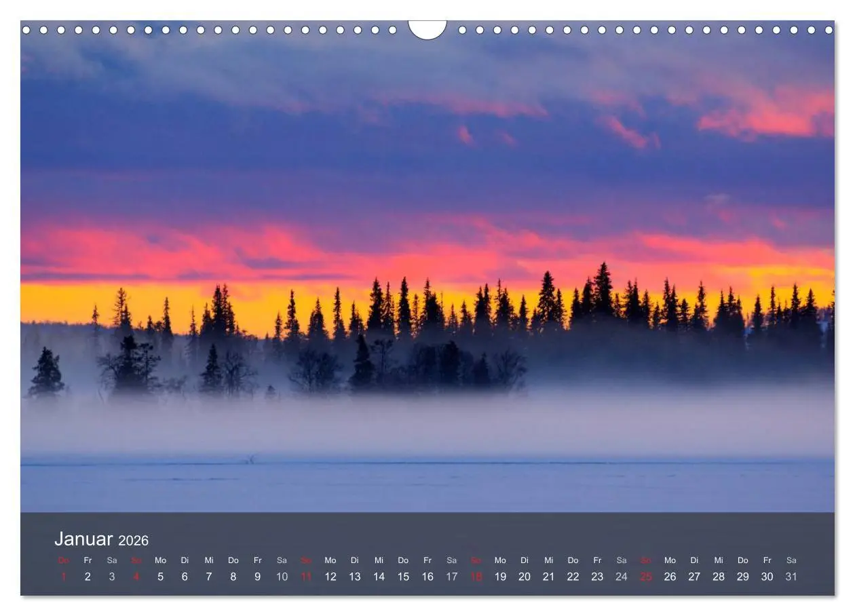
Task: Select day 28 in the calendar strip
Action: pos(719,577)
